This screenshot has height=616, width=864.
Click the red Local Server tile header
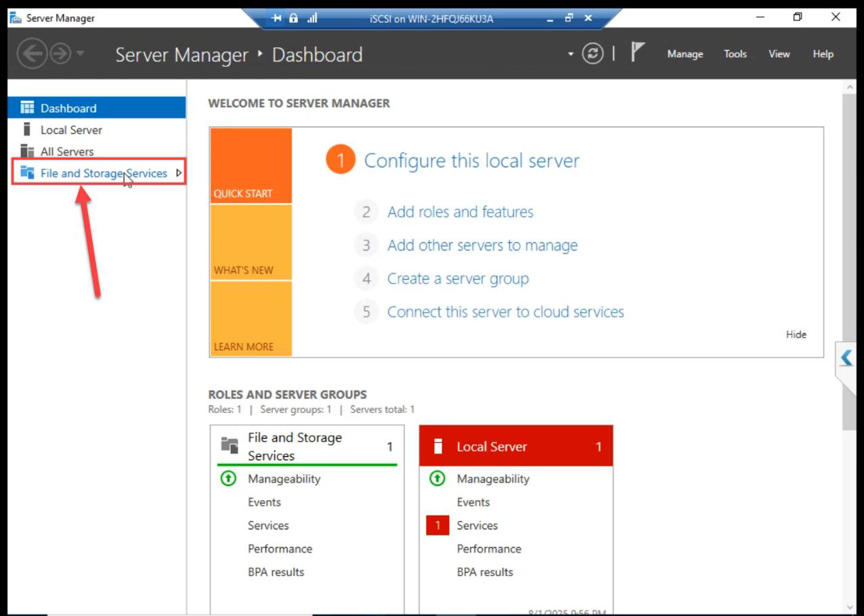516,446
